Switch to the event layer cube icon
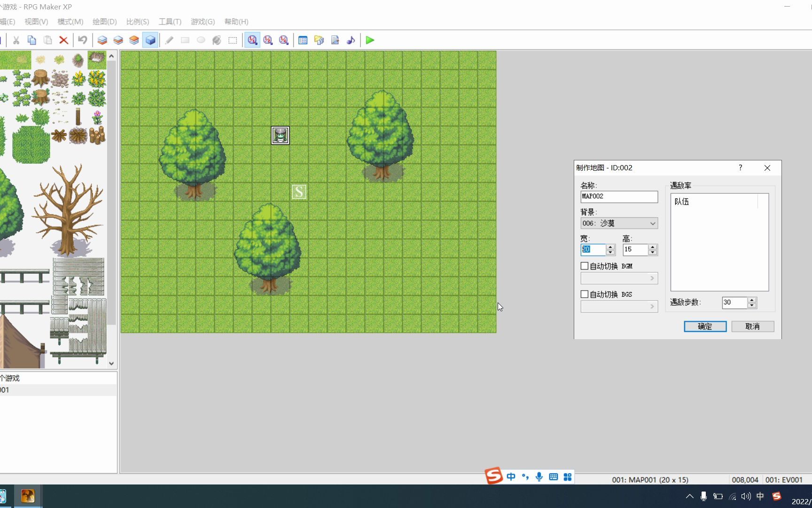The height and width of the screenshot is (508, 812). pyautogui.click(x=150, y=40)
